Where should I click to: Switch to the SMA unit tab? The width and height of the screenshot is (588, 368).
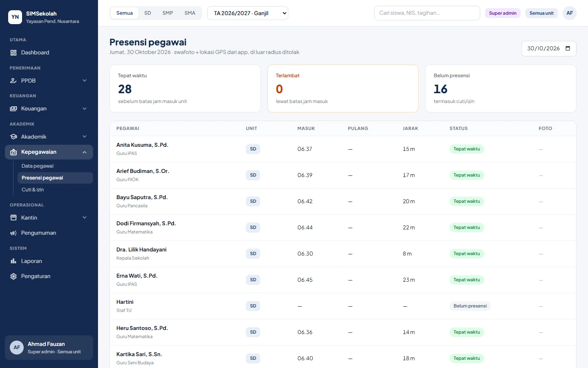pyautogui.click(x=190, y=13)
